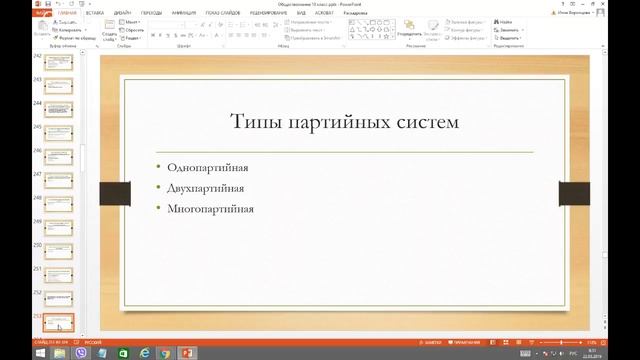Click slide title 'Типы партийных систем'
Image resolution: width=640 pixels, height=360 pixels.
pyautogui.click(x=345, y=121)
